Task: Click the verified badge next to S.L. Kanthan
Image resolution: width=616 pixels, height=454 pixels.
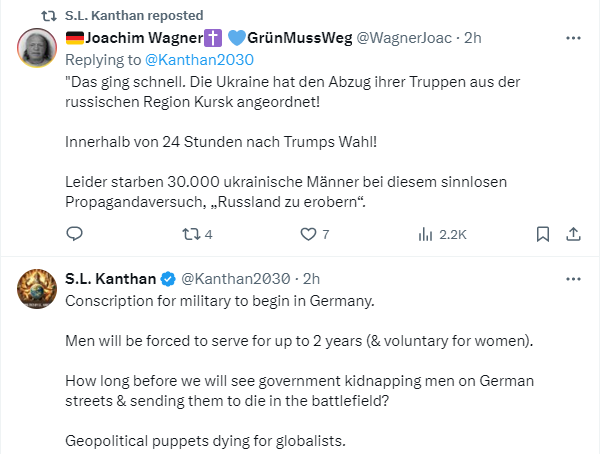Action: coord(170,278)
